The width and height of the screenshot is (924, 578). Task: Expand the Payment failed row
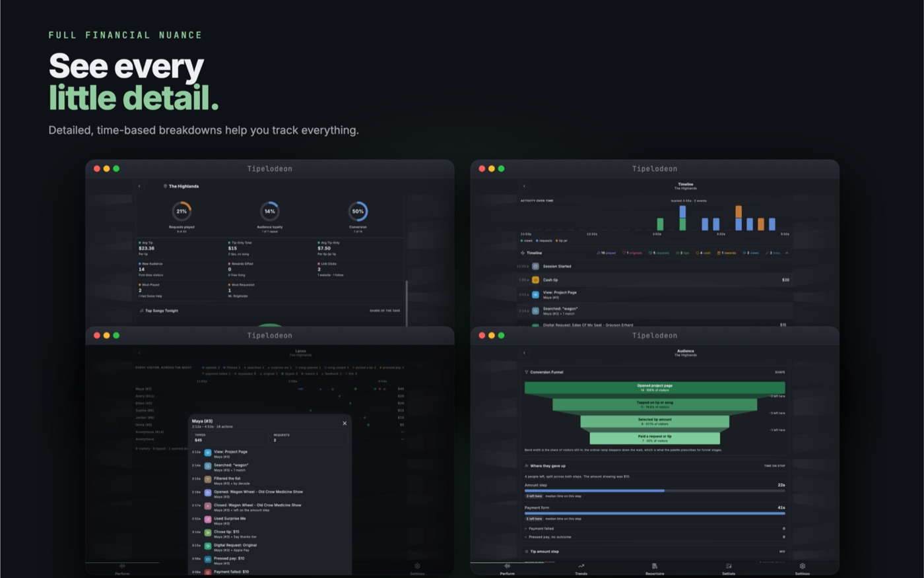click(x=655, y=529)
